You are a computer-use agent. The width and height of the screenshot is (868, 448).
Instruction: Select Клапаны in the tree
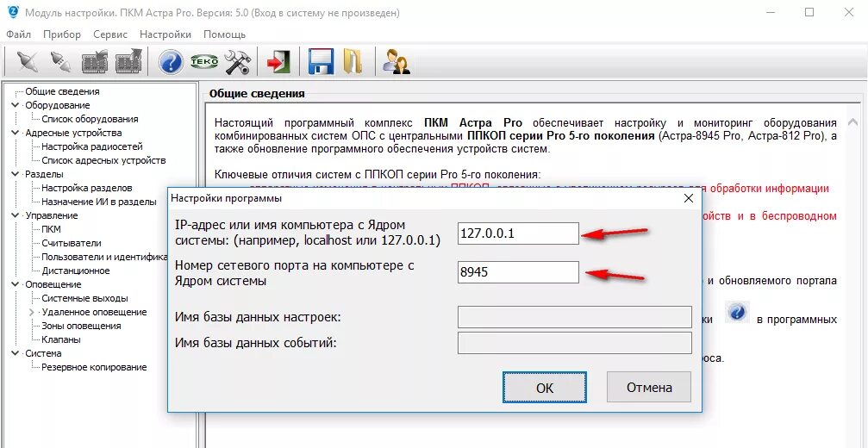tap(61, 339)
